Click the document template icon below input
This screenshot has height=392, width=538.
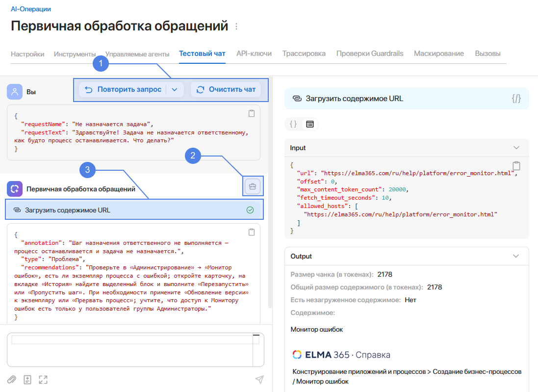coord(27,379)
